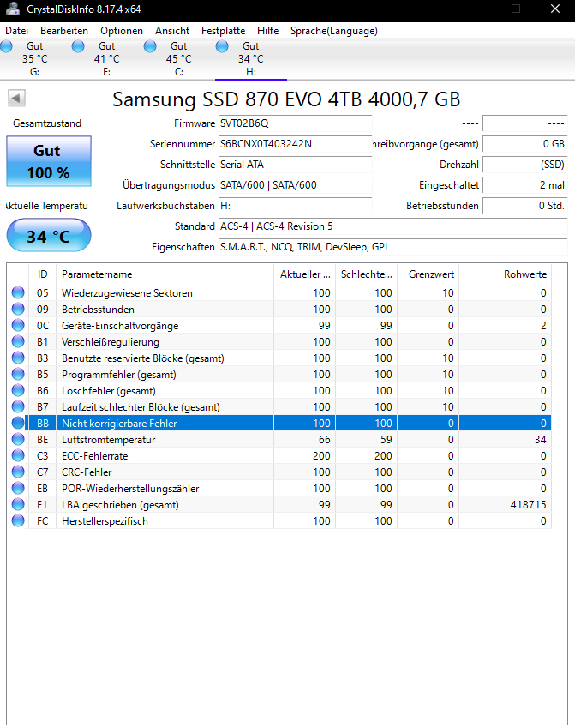Click the indicator dot for Herstellerspezifisch
This screenshot has height=728, width=575.
pyautogui.click(x=18, y=520)
